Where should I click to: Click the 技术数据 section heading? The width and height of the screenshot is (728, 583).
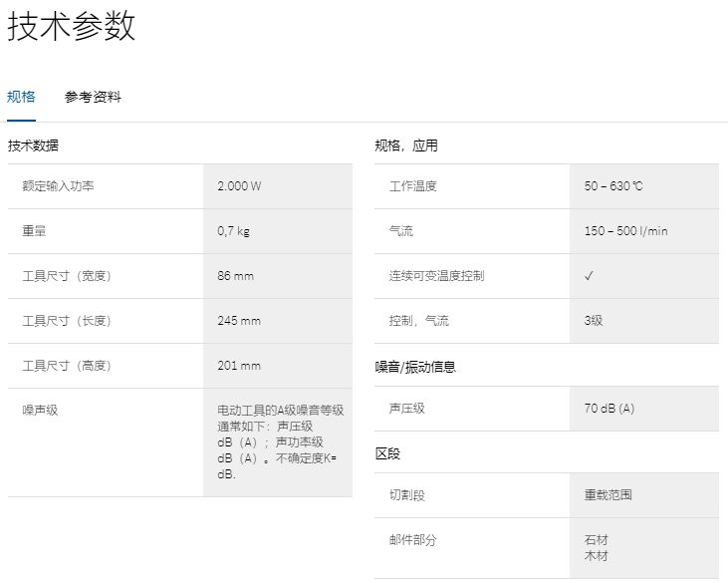tap(33, 146)
